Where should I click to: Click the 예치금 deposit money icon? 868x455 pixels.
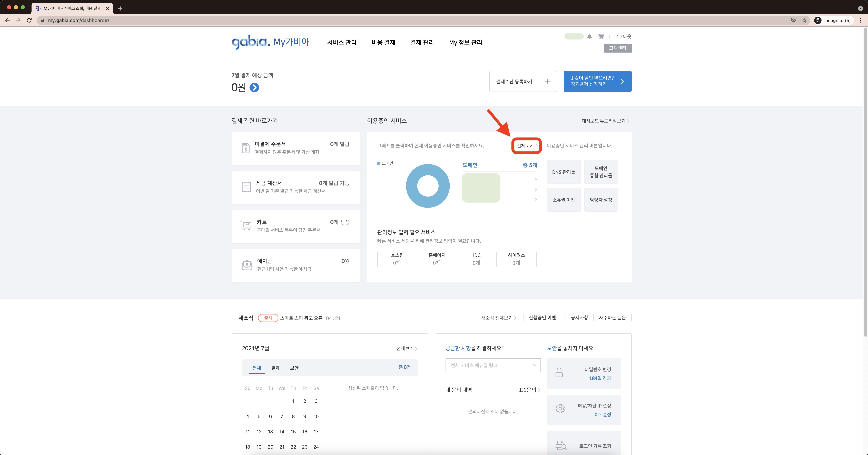click(247, 265)
